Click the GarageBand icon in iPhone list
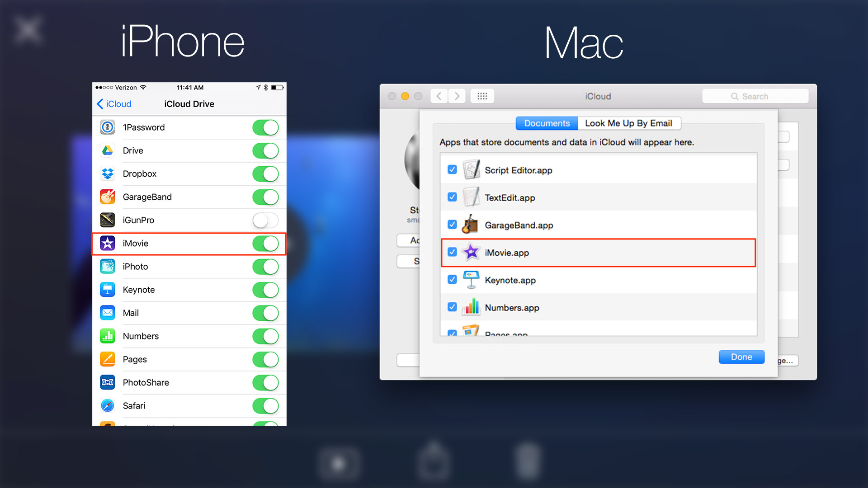 coord(108,197)
